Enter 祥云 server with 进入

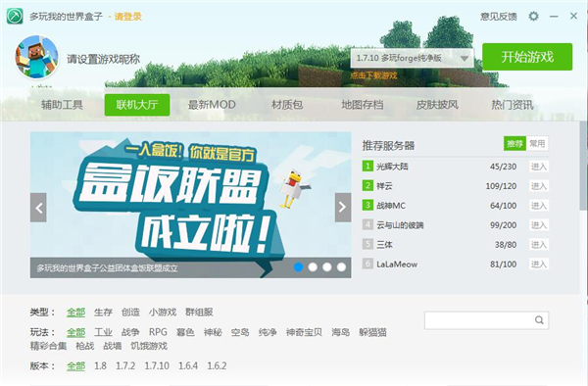click(538, 186)
